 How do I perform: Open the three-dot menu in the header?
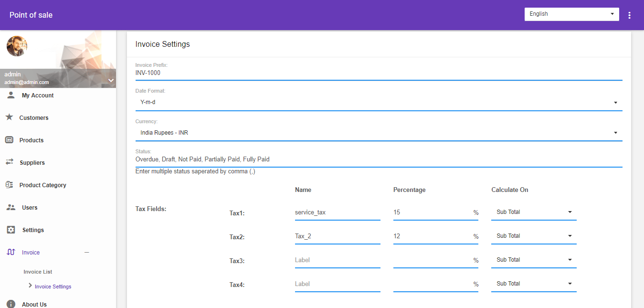pyautogui.click(x=629, y=15)
